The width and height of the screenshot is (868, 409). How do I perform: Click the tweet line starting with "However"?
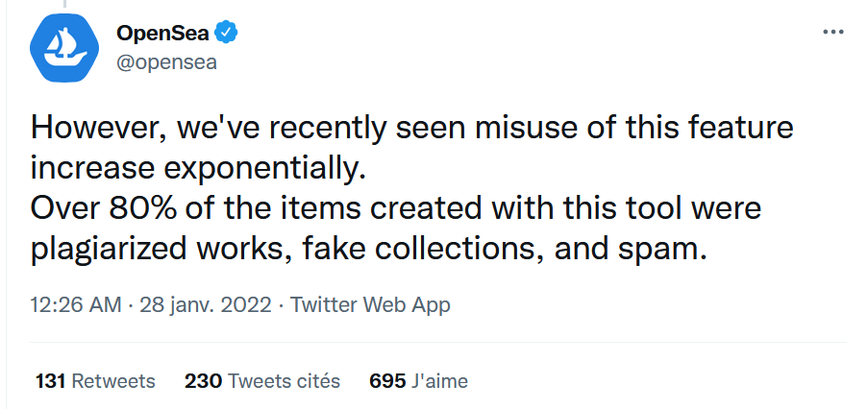(413, 130)
